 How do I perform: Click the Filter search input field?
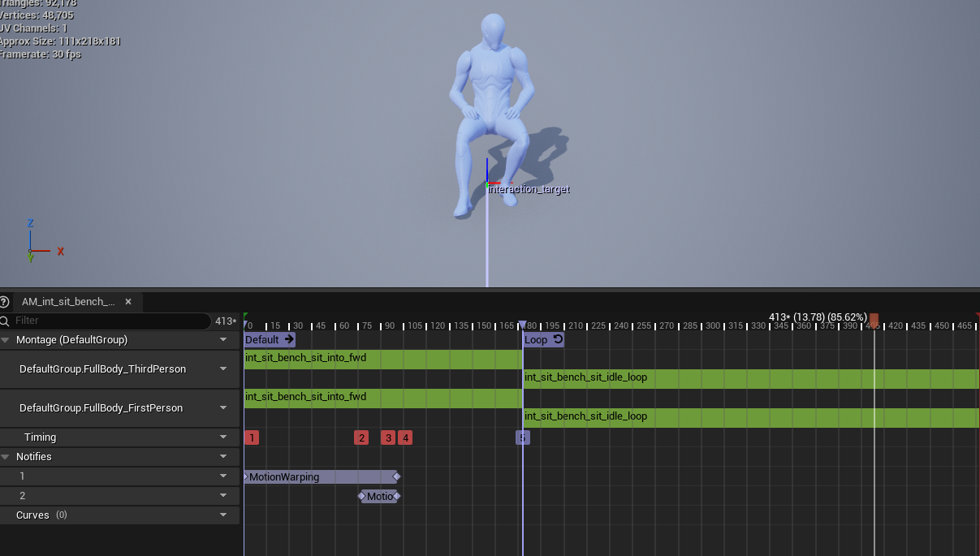click(x=111, y=321)
